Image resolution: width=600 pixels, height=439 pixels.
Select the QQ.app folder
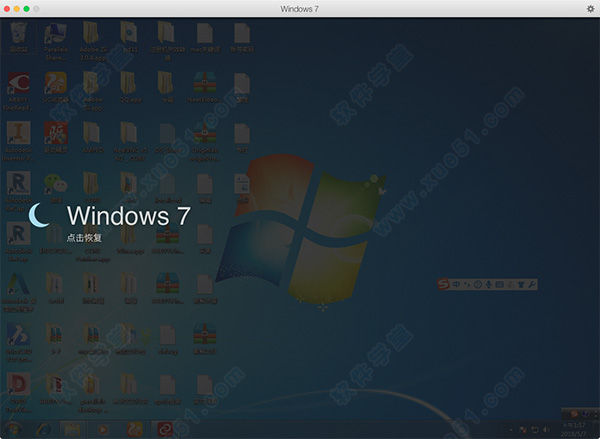129,87
